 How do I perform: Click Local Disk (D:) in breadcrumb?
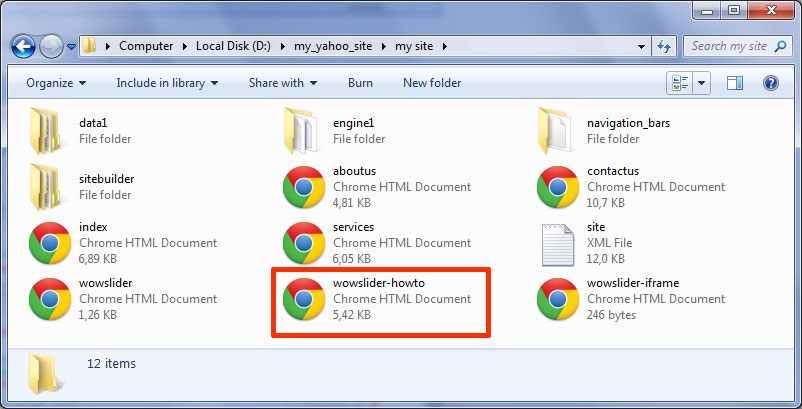[x=233, y=46]
